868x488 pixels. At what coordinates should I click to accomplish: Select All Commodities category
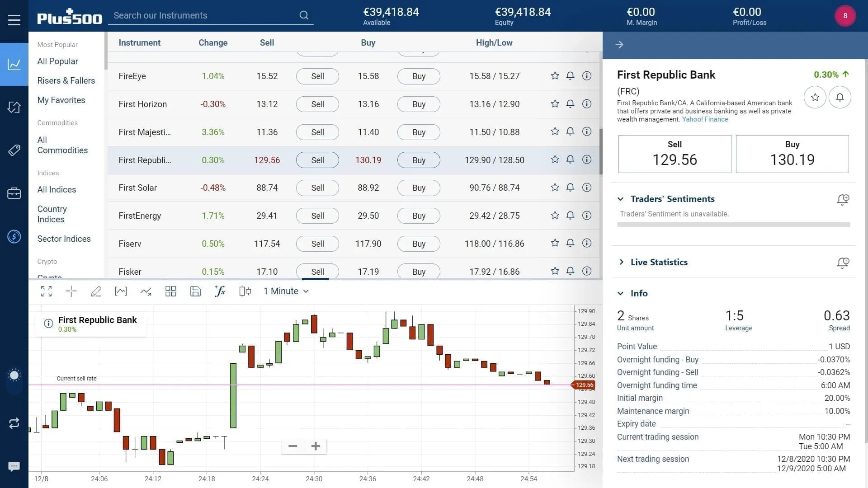click(x=62, y=145)
